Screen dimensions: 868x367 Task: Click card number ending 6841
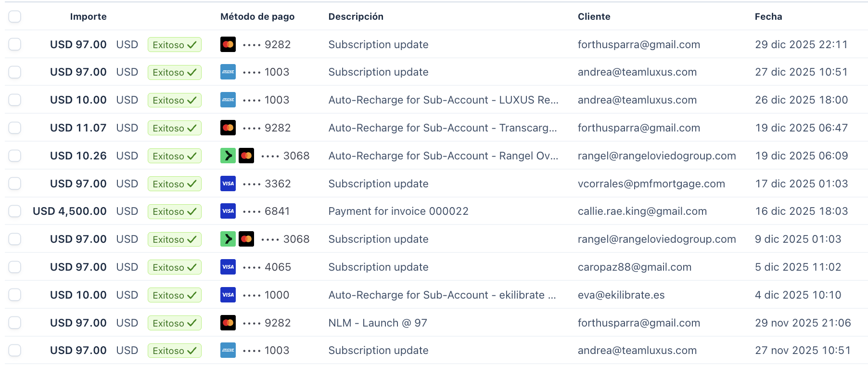tap(266, 211)
